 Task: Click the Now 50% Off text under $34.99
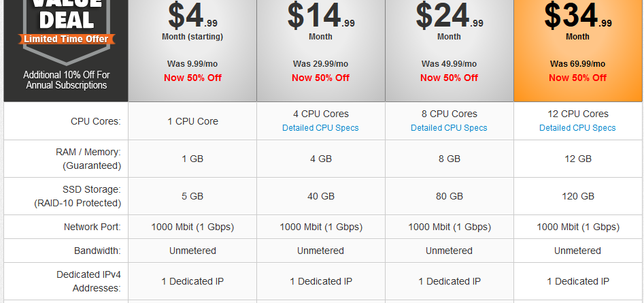577,78
